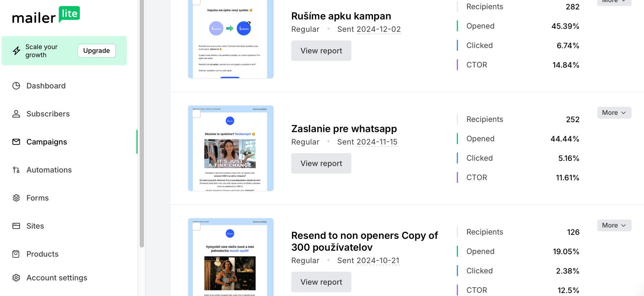This screenshot has width=644, height=296.
Task: Open More dropdown for Zaslanie pre whatsapp
Action: click(614, 113)
